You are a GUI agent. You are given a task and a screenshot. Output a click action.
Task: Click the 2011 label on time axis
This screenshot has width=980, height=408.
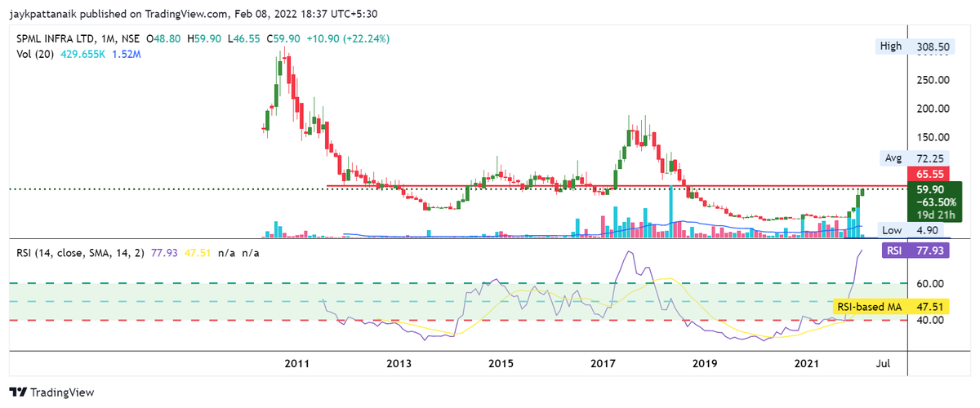pos(296,363)
